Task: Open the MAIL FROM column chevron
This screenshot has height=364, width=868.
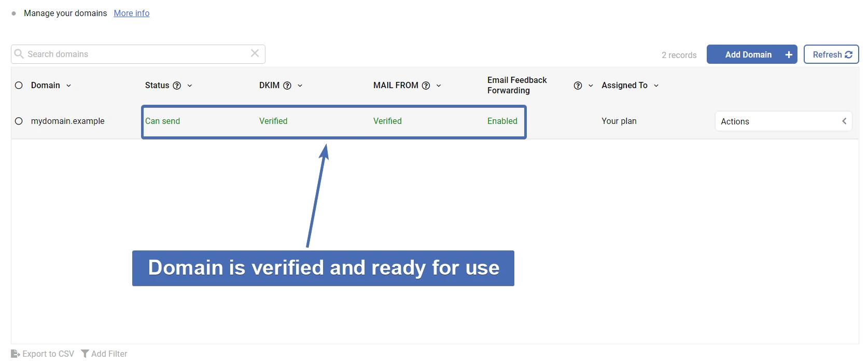Action: 439,86
